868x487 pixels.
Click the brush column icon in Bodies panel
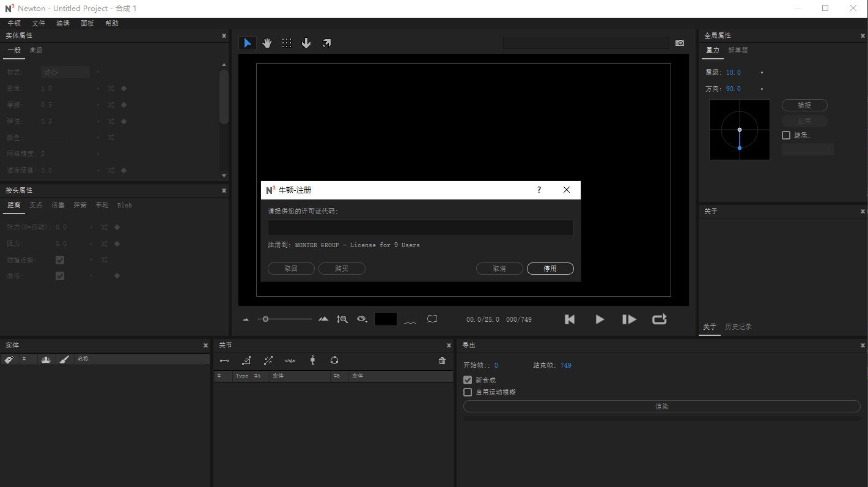pyautogui.click(x=64, y=360)
